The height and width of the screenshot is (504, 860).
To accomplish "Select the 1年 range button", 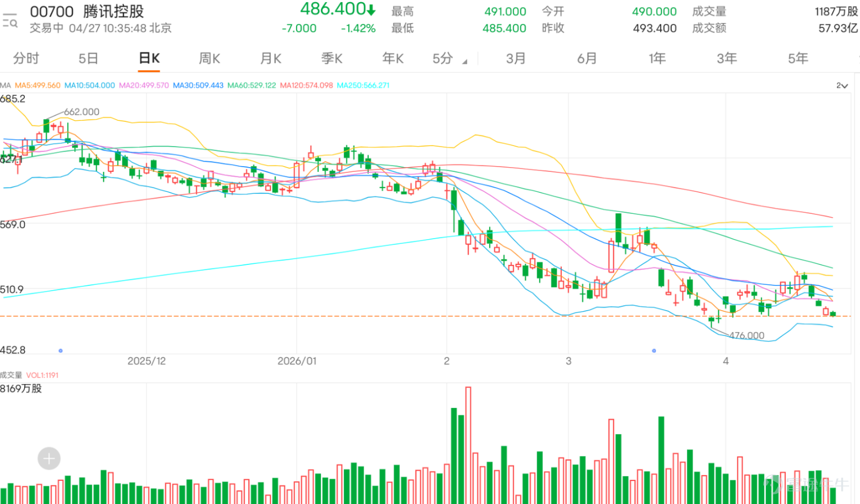I will [x=657, y=58].
